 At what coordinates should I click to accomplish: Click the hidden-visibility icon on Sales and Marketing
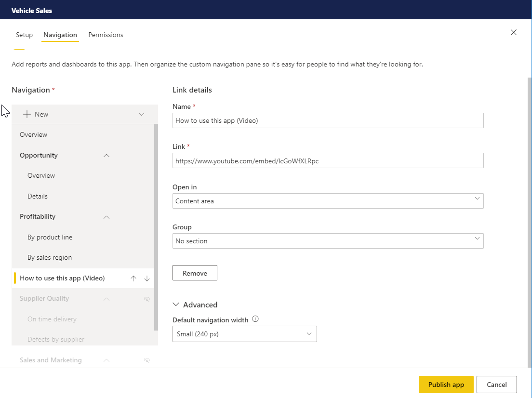tap(146, 360)
